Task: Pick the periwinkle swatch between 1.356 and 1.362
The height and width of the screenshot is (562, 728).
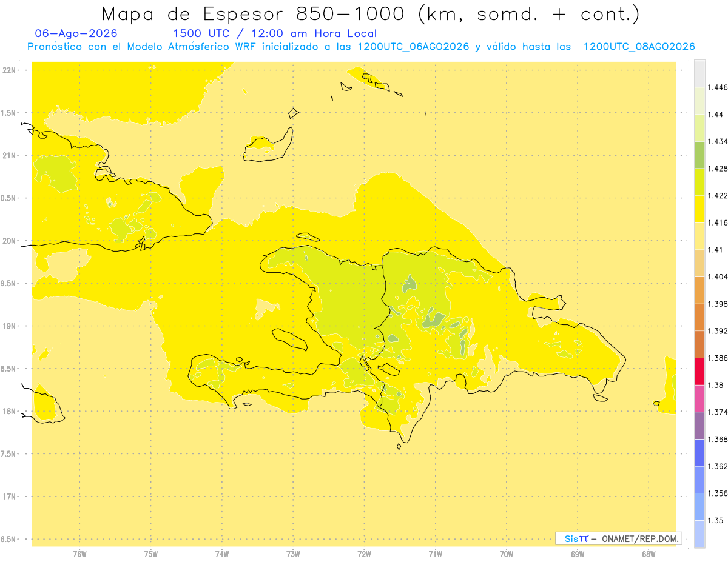Action: pyautogui.click(x=699, y=480)
